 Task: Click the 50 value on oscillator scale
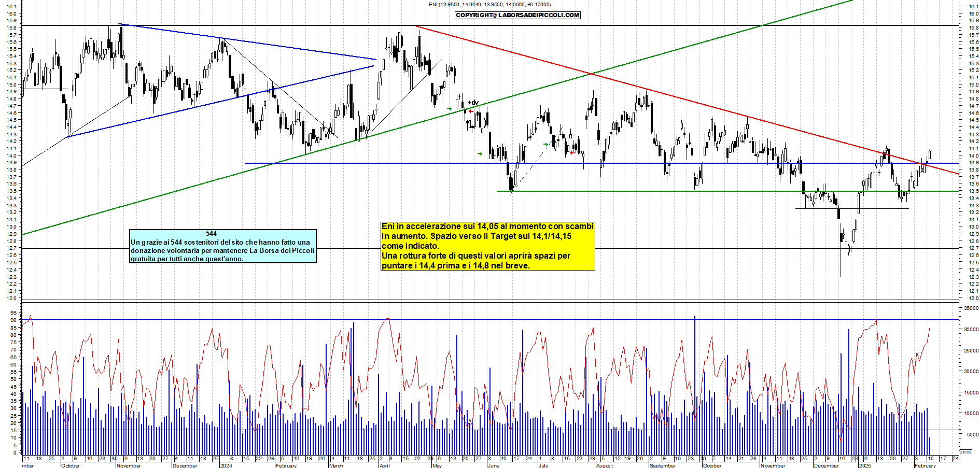(13, 379)
